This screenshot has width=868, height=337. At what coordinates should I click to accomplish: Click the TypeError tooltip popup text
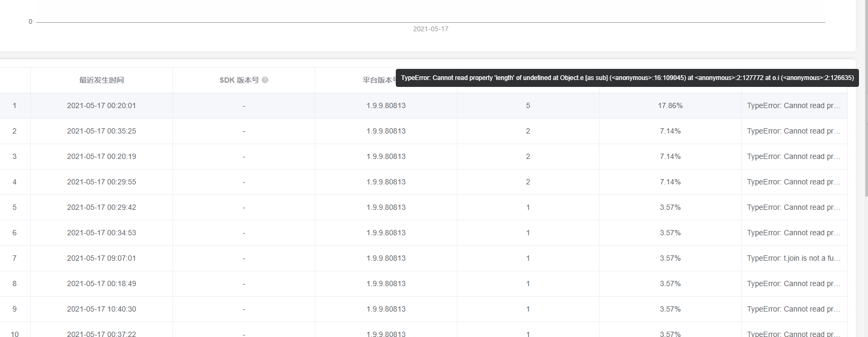click(x=627, y=78)
